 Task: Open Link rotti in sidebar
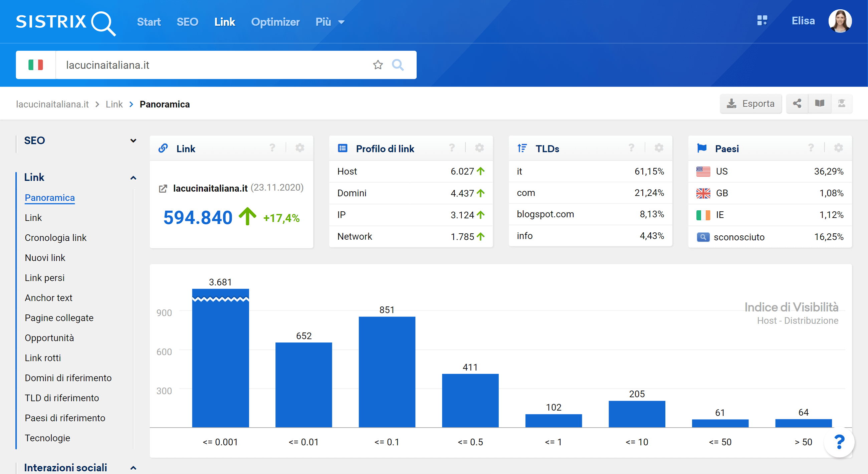(x=43, y=358)
